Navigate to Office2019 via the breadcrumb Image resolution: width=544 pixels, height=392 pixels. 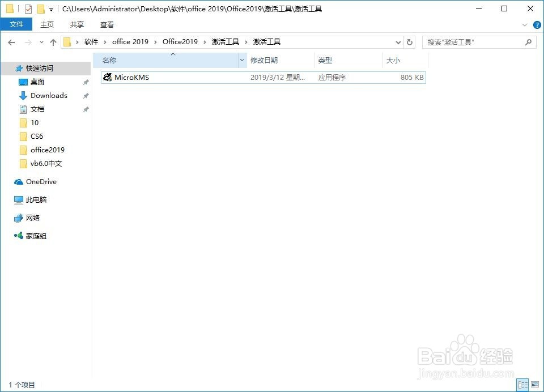pyautogui.click(x=180, y=41)
